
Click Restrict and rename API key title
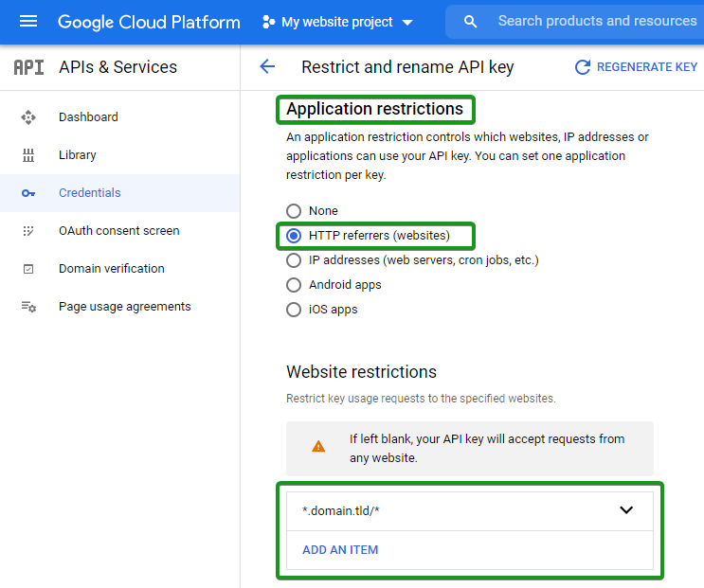[x=407, y=67]
